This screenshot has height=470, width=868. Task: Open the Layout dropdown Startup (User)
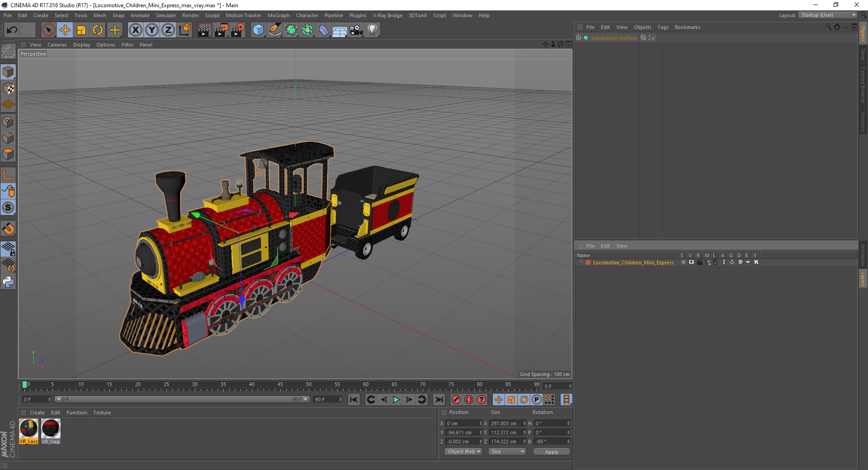(x=828, y=15)
